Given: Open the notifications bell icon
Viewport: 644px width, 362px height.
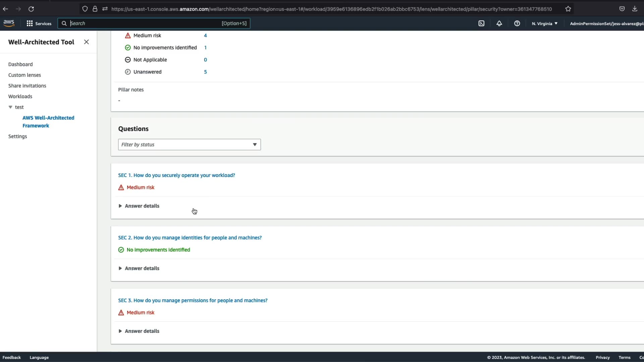Looking at the screenshot, I should pyautogui.click(x=499, y=23).
